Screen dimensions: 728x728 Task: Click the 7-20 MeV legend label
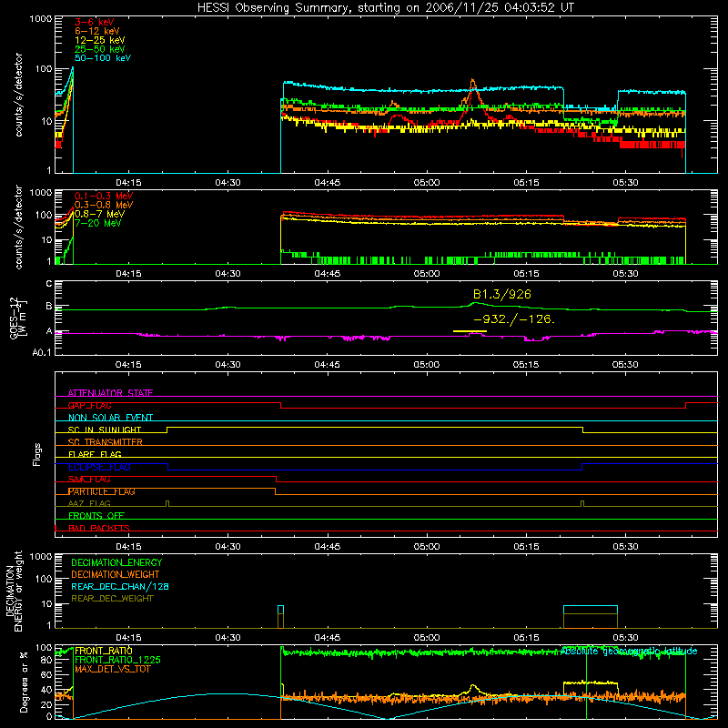pyautogui.click(x=97, y=223)
